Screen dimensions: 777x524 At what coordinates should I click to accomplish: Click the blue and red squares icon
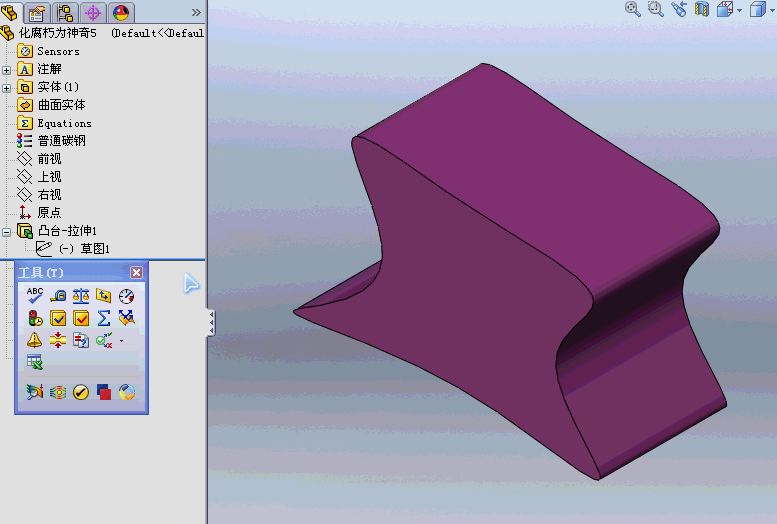pyautogui.click(x=104, y=392)
